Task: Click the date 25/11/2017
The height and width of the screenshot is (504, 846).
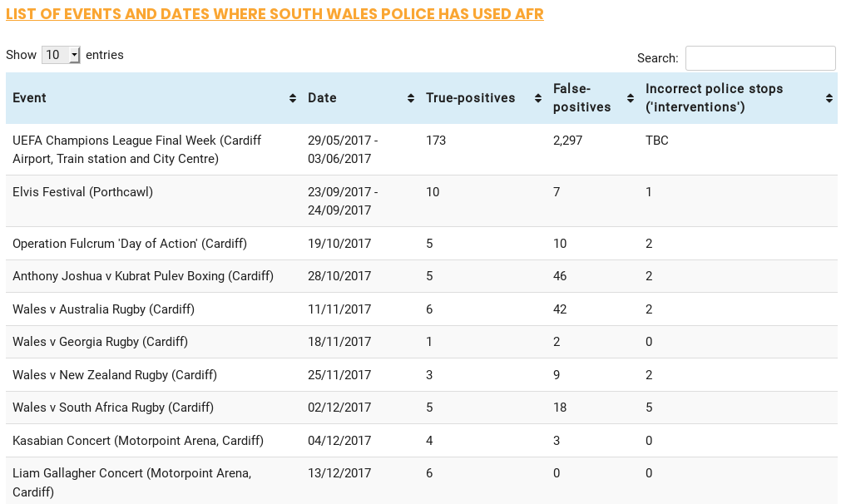Action: coord(339,375)
